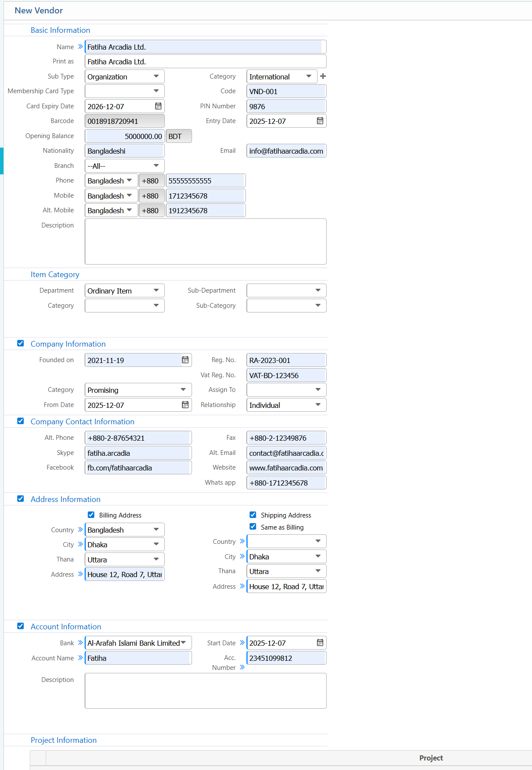Click the plus icon beside Category
The height and width of the screenshot is (770, 532).
[323, 76]
